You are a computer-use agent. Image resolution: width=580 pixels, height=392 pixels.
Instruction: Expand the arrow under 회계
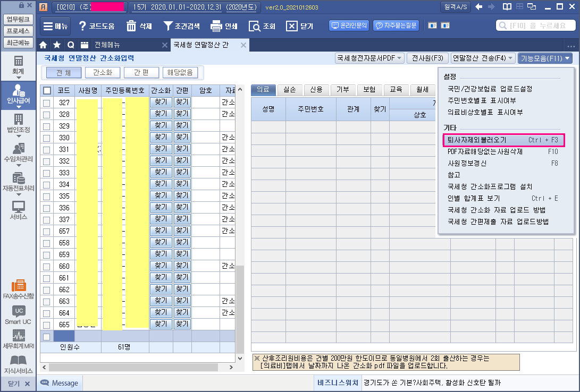(19, 78)
